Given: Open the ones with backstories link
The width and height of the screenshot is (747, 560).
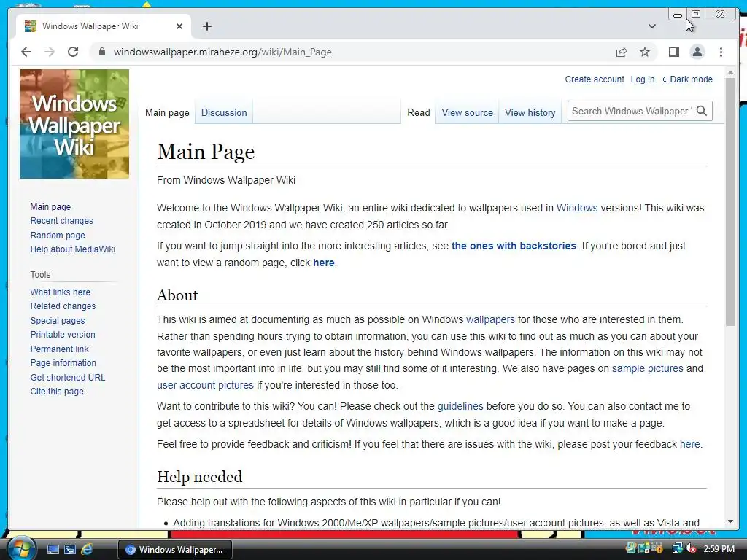Looking at the screenshot, I should point(514,246).
